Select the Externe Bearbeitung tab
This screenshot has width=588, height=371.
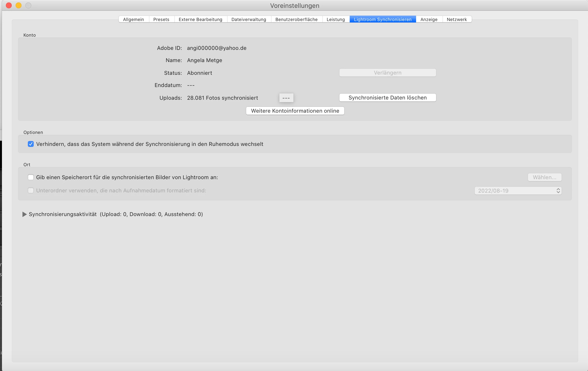(x=200, y=19)
